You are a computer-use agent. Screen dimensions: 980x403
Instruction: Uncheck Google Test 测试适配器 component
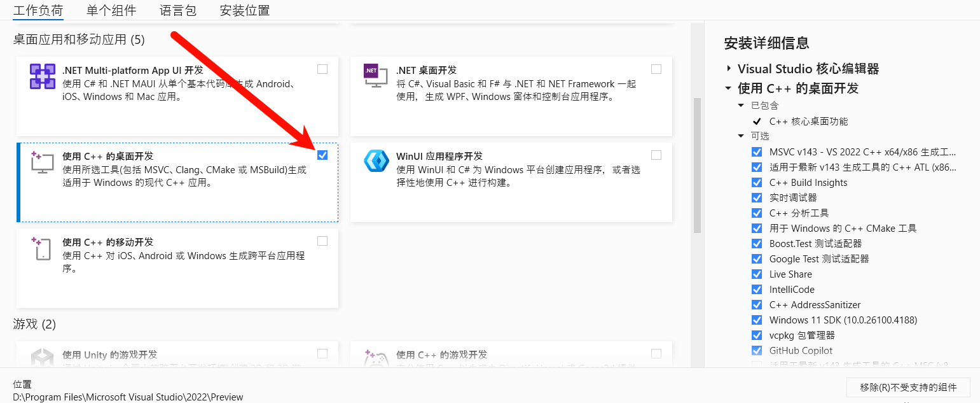click(757, 259)
